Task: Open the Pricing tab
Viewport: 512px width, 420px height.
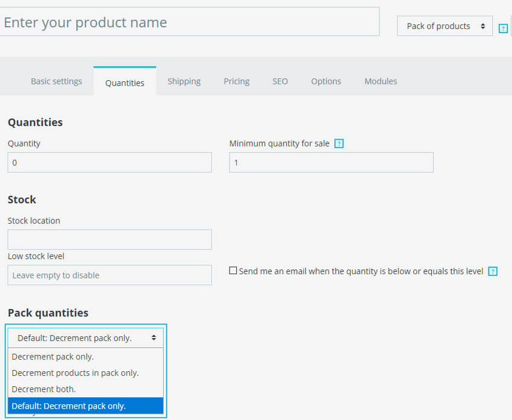Action: coord(236,81)
